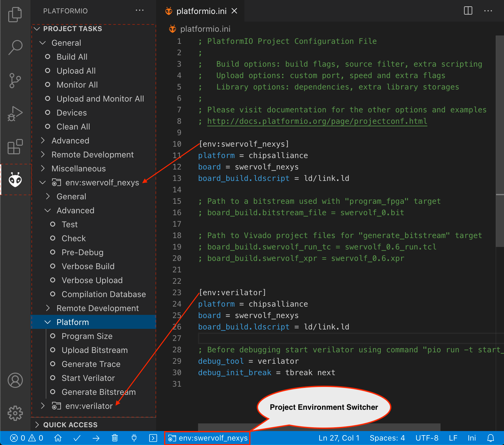Run Program Size task
504x445 pixels.
pos(94,336)
